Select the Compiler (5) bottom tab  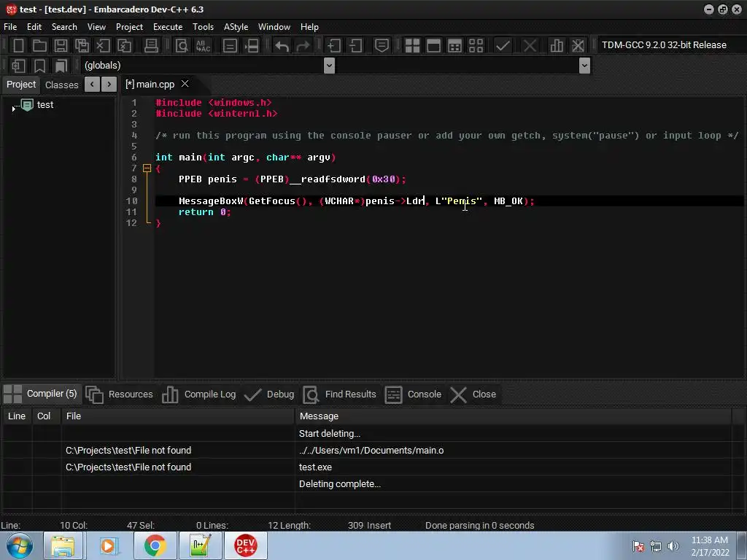(x=41, y=394)
